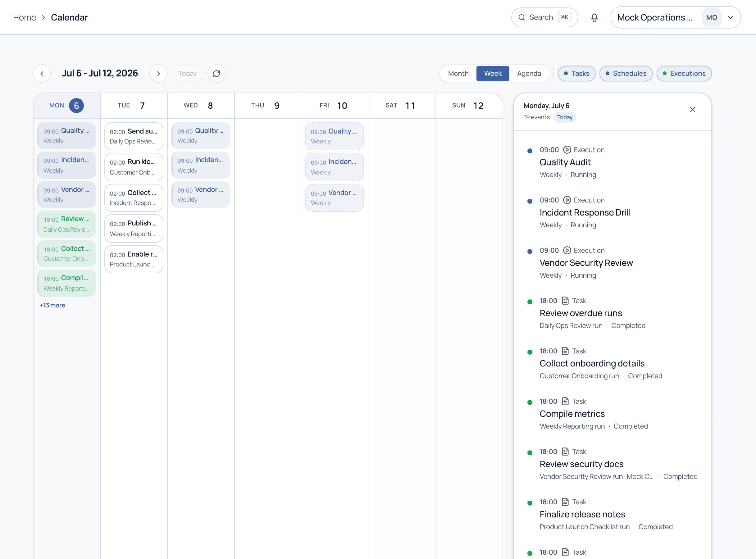The width and height of the screenshot is (756, 559).
Task: Select Friday 10 day header
Action: point(334,106)
